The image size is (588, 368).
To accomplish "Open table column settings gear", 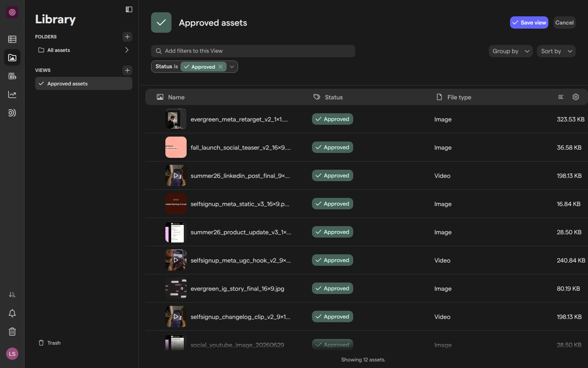I will tap(576, 97).
